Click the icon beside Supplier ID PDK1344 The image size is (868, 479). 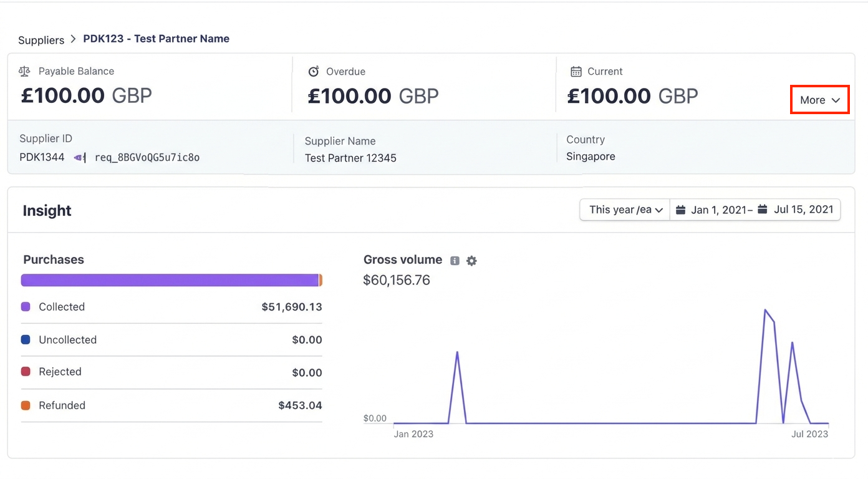80,157
